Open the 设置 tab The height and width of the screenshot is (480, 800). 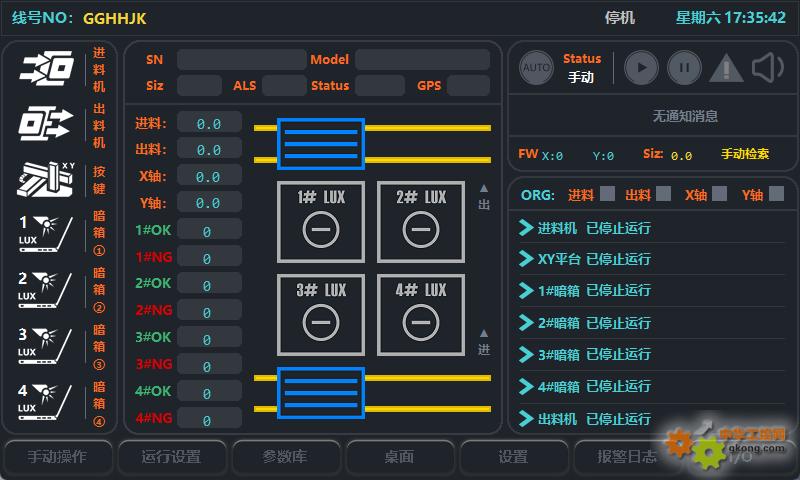click(x=513, y=457)
